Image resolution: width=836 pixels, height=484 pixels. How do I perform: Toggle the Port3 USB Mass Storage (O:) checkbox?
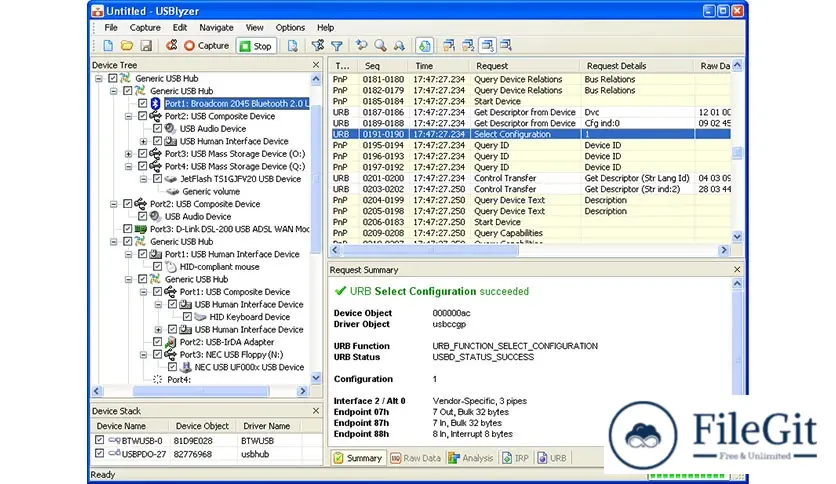point(142,154)
